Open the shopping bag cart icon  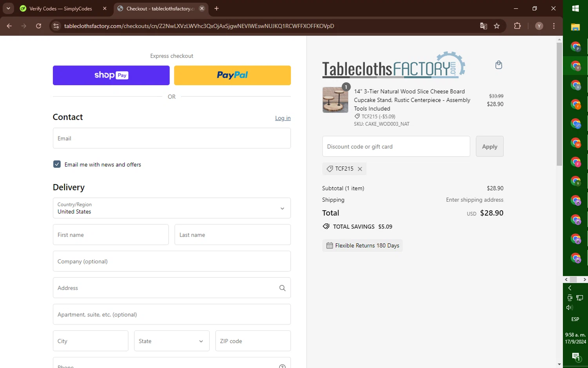point(498,65)
